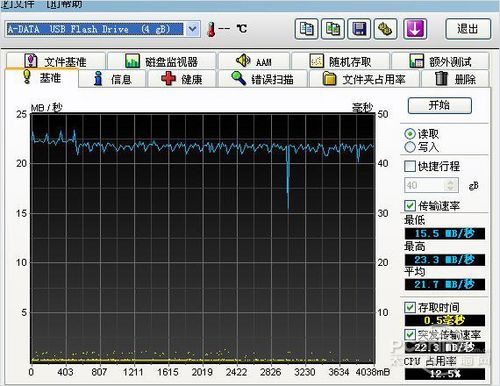The image size is (500, 386).
Task: Toggle the 传输速率 checkbox
Action: pos(410,206)
